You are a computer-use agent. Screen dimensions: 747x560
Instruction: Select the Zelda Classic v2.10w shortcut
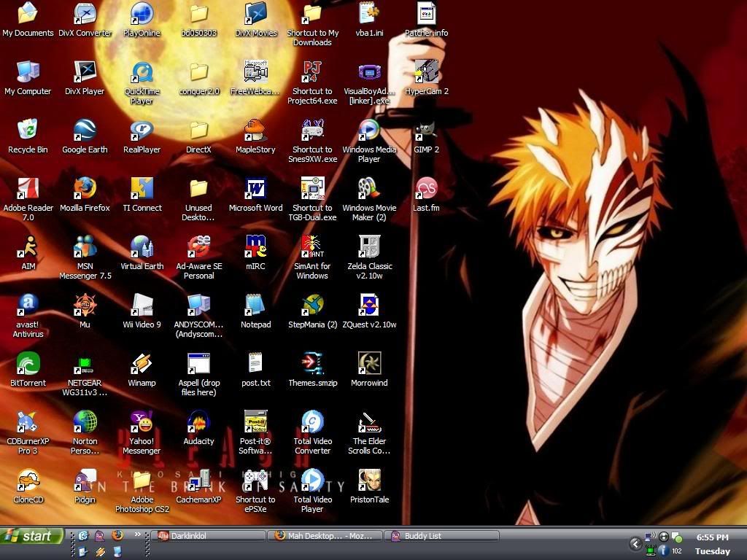click(369, 258)
